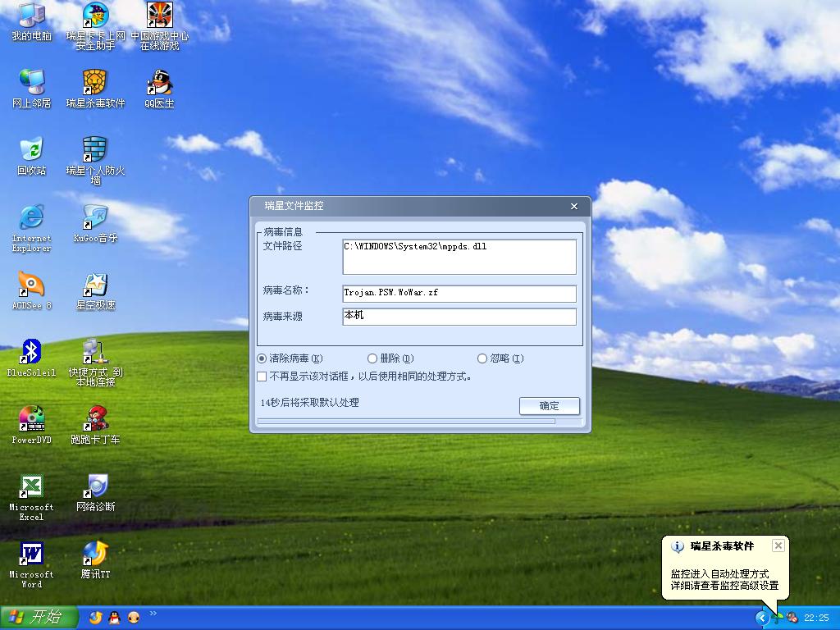This screenshot has width=840, height=630.
Task: Click Rising umbrella tray icon
Action: pyautogui.click(x=778, y=619)
